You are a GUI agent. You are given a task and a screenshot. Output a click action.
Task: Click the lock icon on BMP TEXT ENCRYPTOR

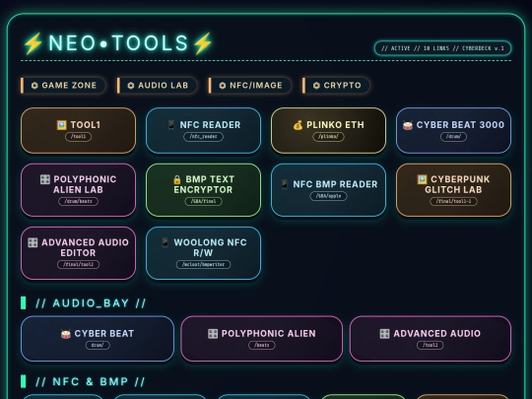click(177, 179)
